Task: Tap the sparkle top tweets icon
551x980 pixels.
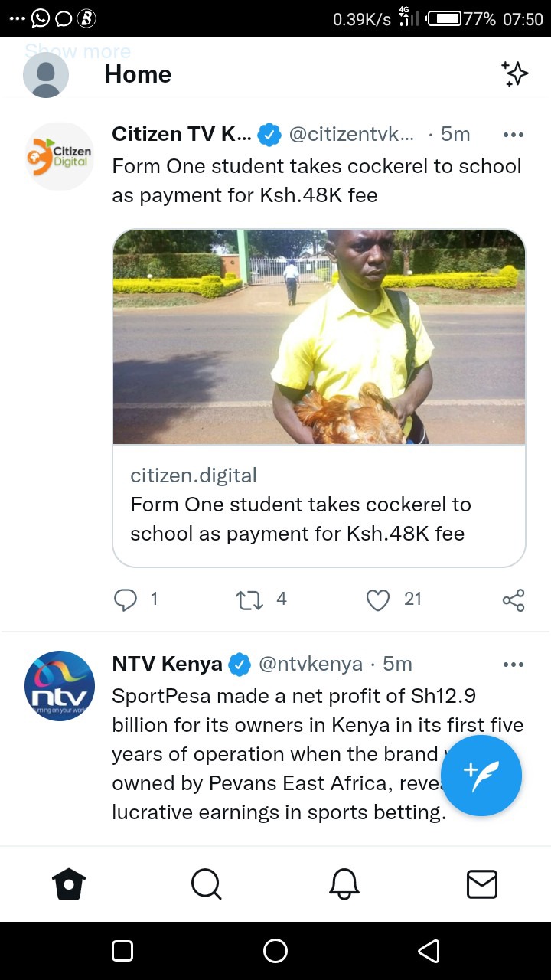Action: coord(515,73)
